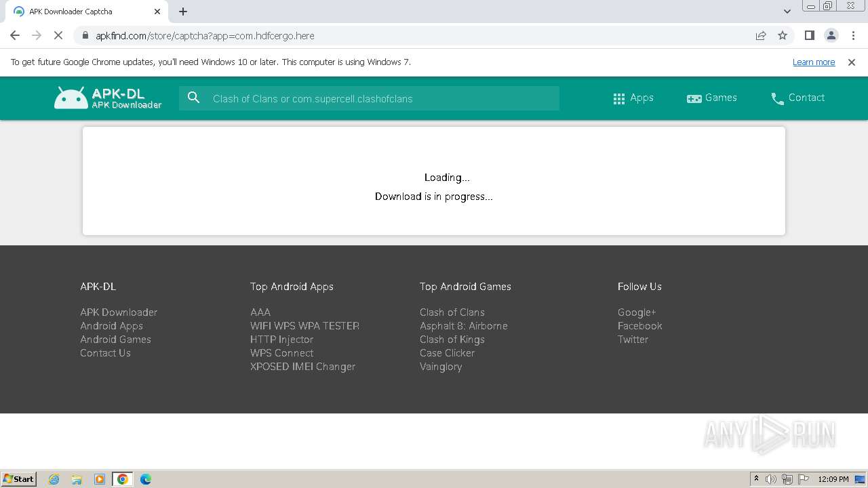Launch Microsoft Edge from taskbar

point(146,479)
